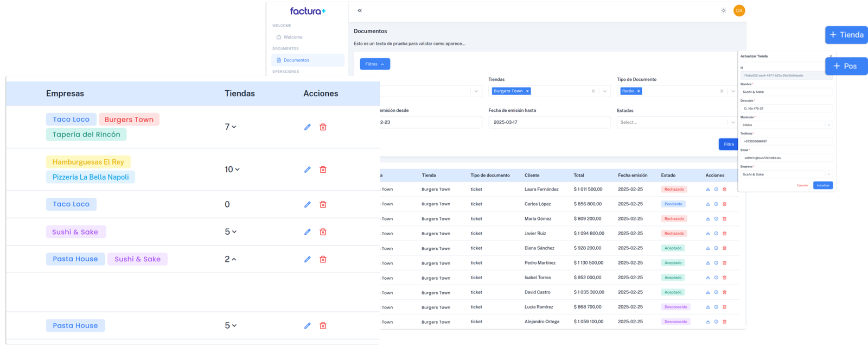This screenshot has width=868, height=352.
Task: Click the Burgers Town red company tag
Action: pyautogui.click(x=129, y=120)
